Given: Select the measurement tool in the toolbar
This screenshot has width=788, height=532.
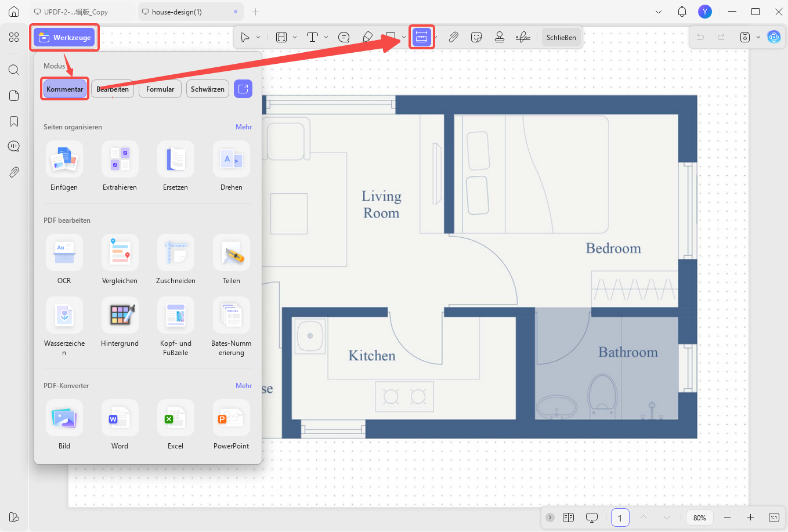Looking at the screenshot, I should point(421,37).
